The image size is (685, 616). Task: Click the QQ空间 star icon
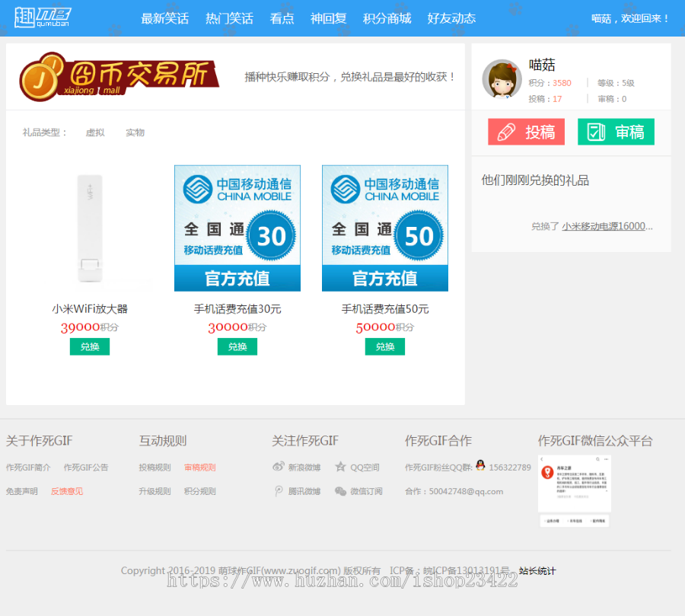340,467
